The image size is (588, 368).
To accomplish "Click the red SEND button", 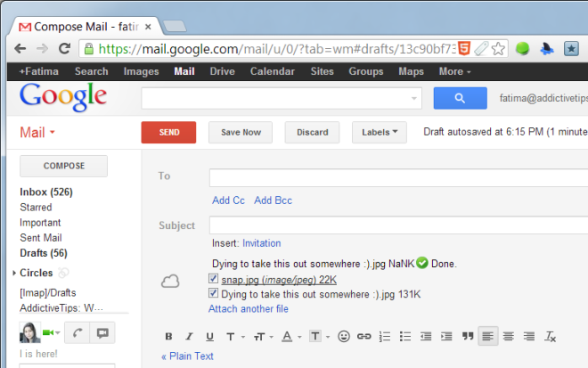I will tap(168, 132).
